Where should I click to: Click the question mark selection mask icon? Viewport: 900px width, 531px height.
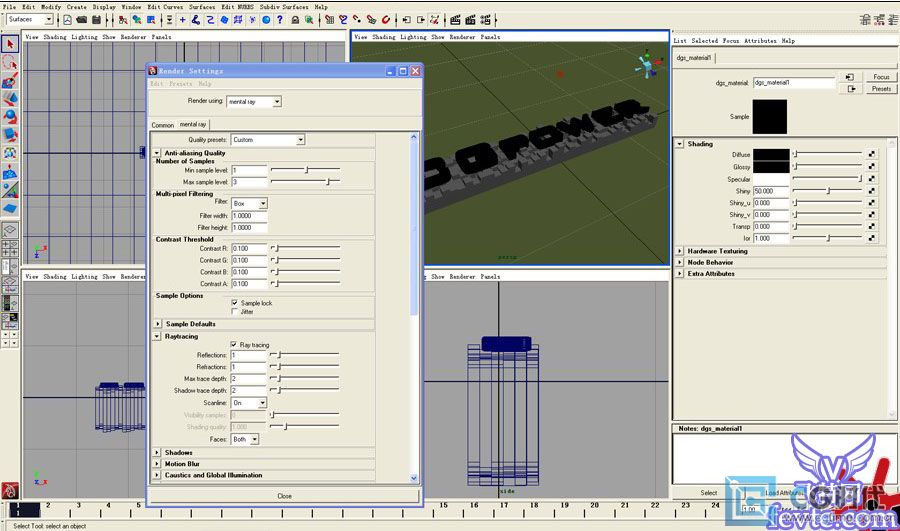pyautogui.click(x=280, y=20)
